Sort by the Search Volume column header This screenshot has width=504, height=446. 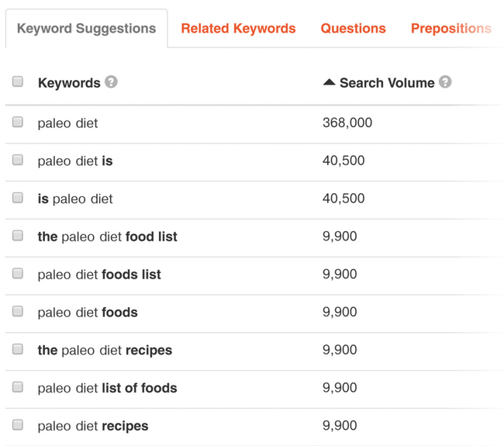point(387,82)
